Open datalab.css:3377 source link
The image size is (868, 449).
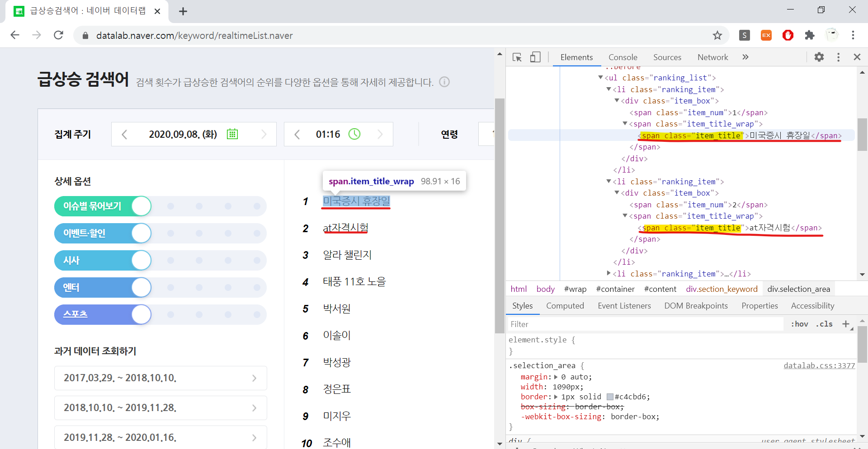tap(819, 365)
